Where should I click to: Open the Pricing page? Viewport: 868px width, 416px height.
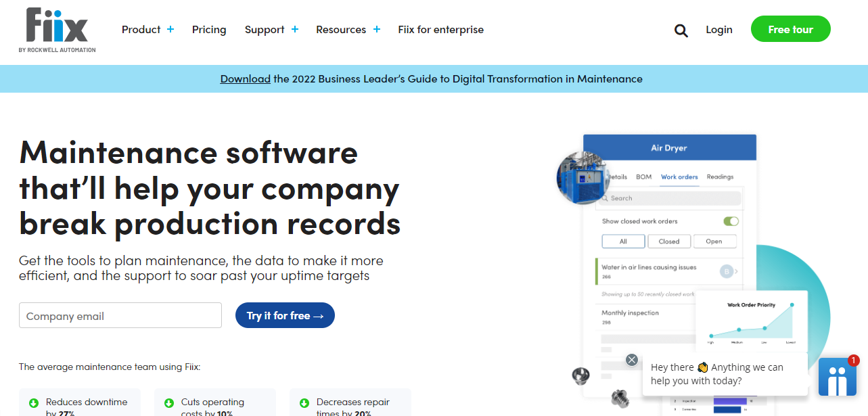(x=209, y=30)
